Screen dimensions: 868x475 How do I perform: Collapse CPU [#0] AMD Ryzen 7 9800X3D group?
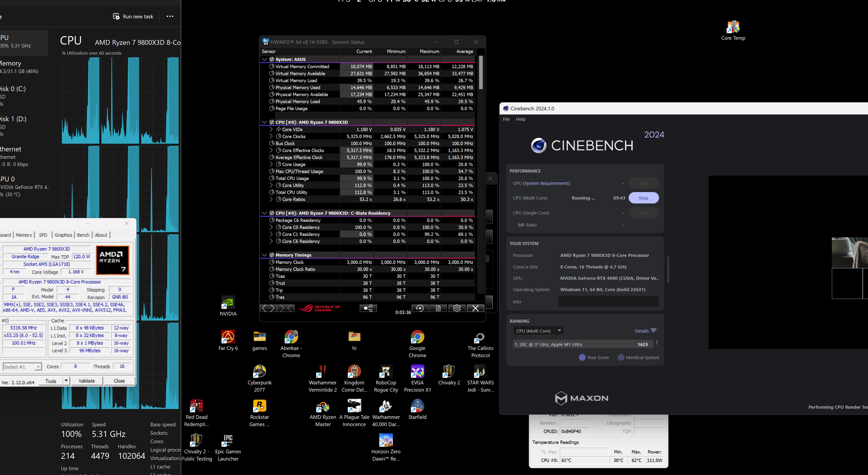(265, 122)
